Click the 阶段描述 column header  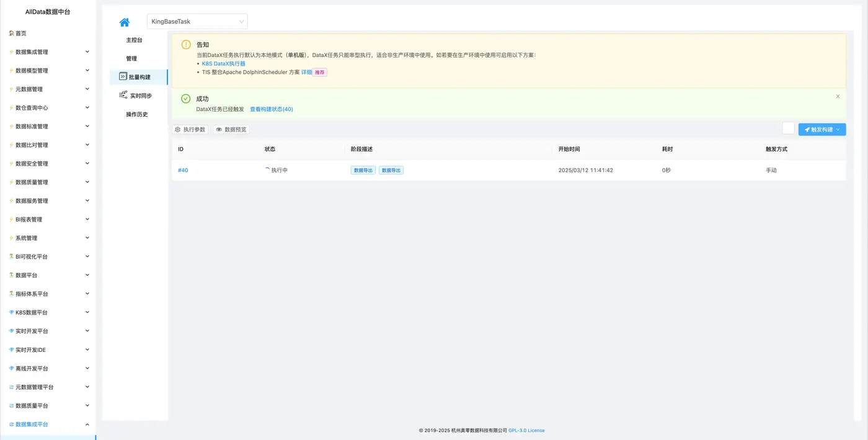coord(361,149)
